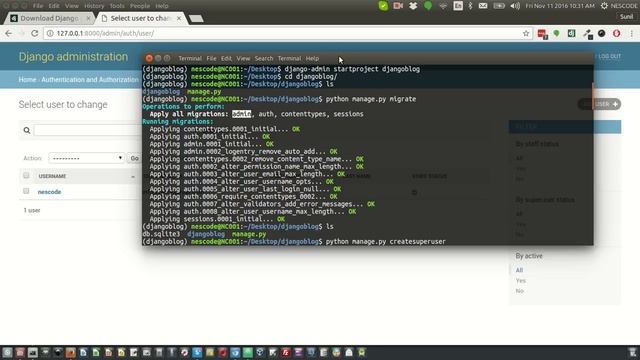Open a new browser tab
640x360 pixels.
click(x=196, y=18)
